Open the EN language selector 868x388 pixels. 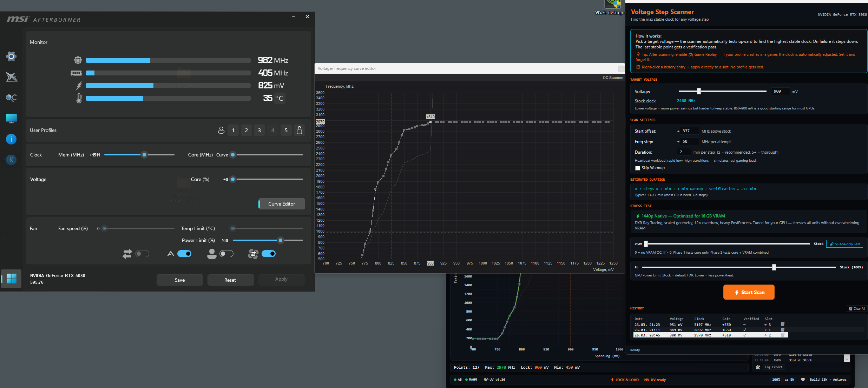pyautogui.click(x=790, y=380)
